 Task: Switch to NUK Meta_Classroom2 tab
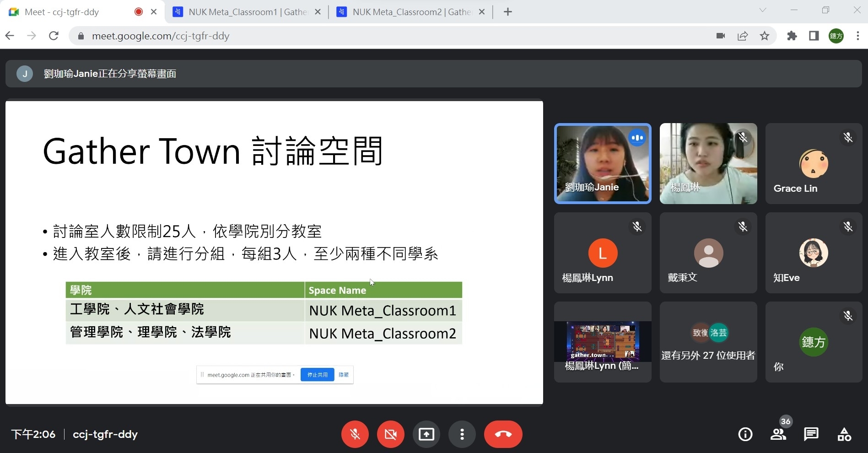click(x=411, y=12)
